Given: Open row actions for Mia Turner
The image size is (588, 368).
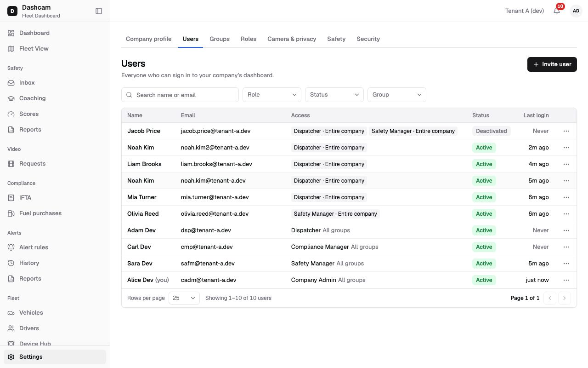Looking at the screenshot, I should [566, 197].
